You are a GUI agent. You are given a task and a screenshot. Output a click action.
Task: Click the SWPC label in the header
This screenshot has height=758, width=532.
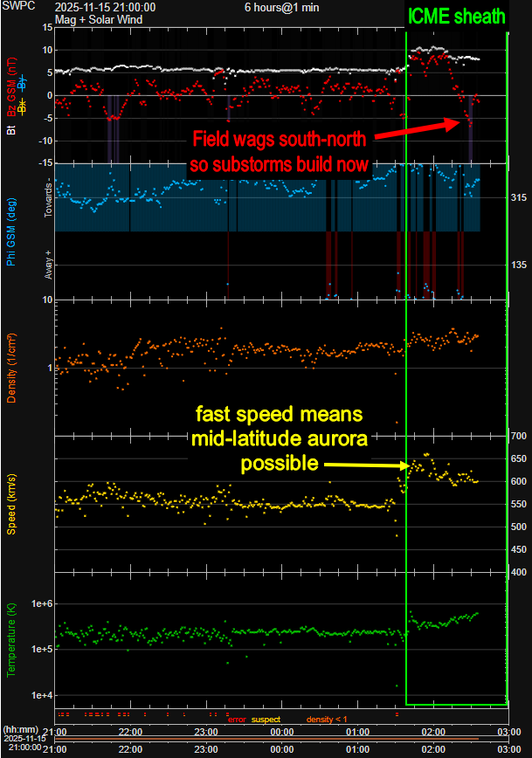pos(18,7)
